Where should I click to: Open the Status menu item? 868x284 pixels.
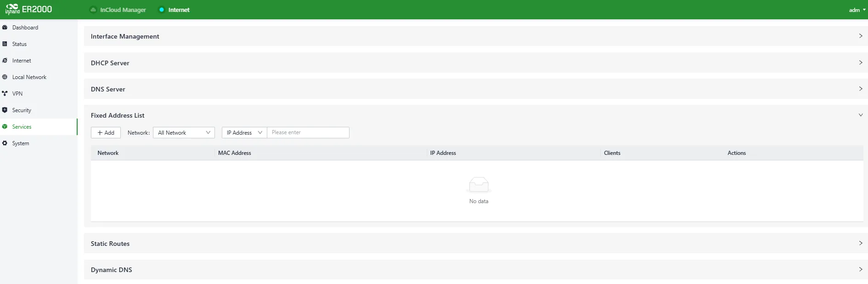(39, 44)
